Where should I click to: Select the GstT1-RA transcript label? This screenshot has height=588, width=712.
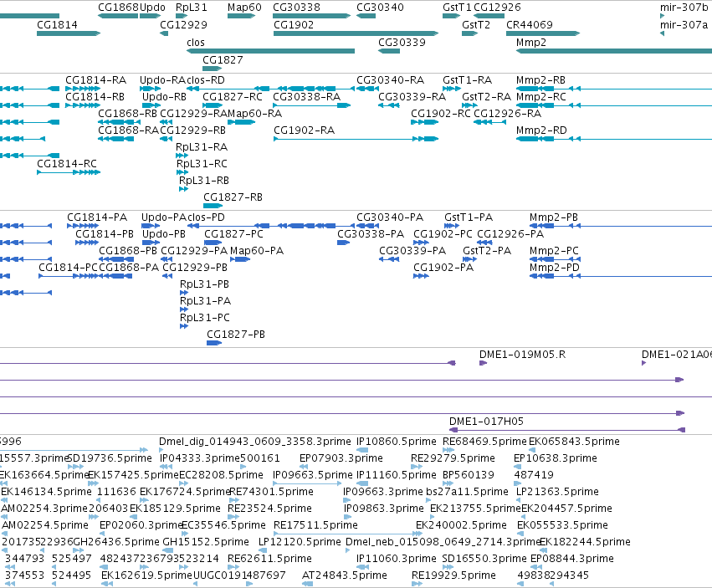467,80
